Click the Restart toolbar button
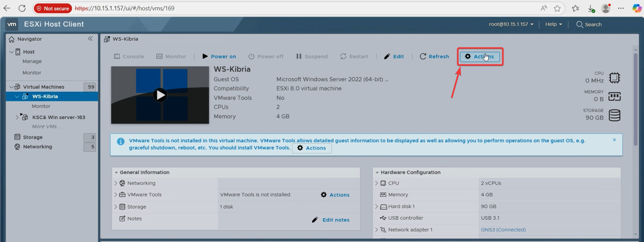 pos(354,56)
